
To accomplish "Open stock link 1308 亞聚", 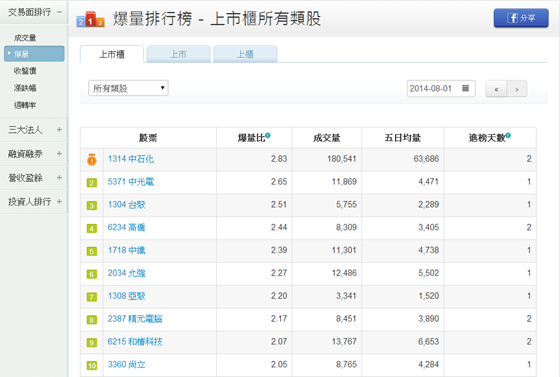I will click(x=126, y=296).
